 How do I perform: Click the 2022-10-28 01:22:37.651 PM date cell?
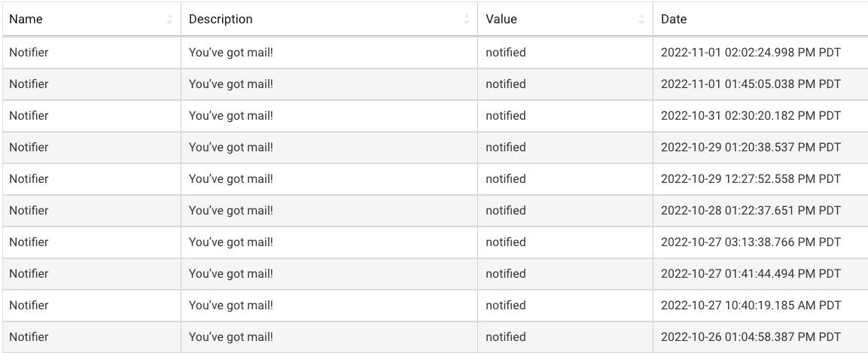pos(750,211)
